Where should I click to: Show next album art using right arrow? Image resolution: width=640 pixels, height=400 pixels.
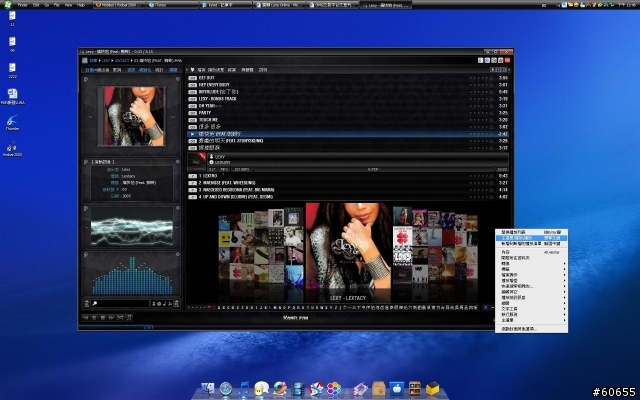(x=173, y=117)
